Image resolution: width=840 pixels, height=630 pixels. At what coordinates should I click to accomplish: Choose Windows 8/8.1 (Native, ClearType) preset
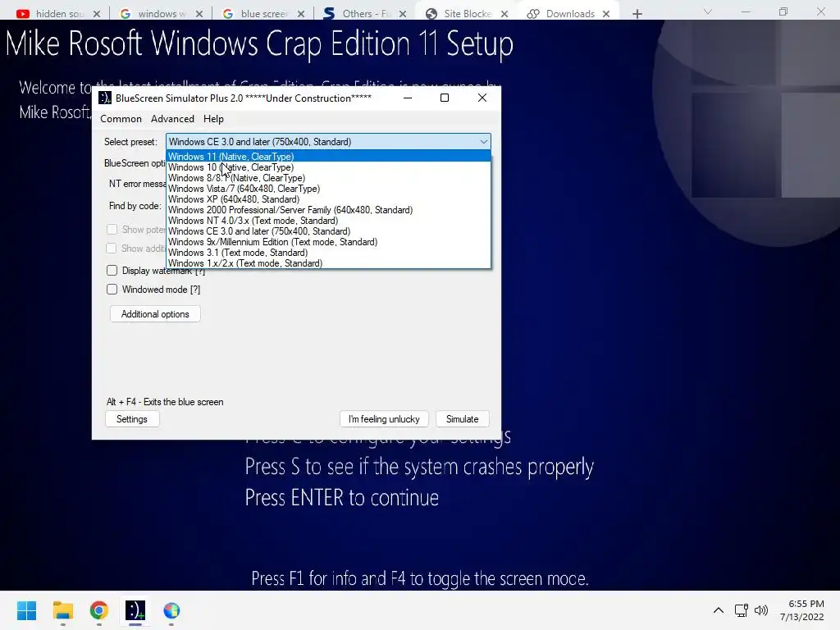pos(328,178)
